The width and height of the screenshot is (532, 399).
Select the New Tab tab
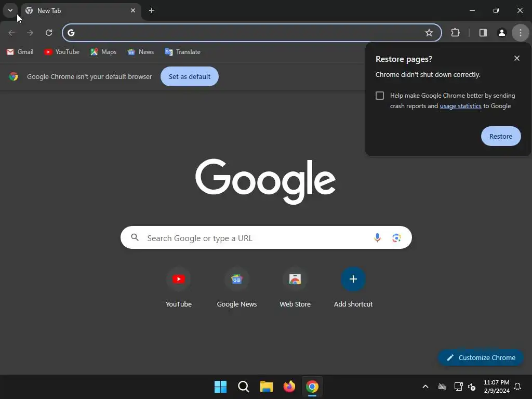pos(81,11)
